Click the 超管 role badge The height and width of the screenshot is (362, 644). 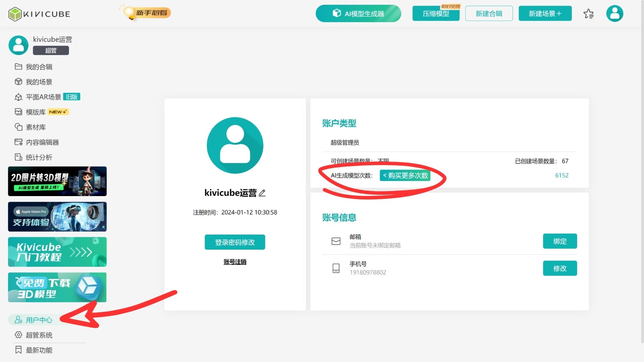(x=51, y=50)
